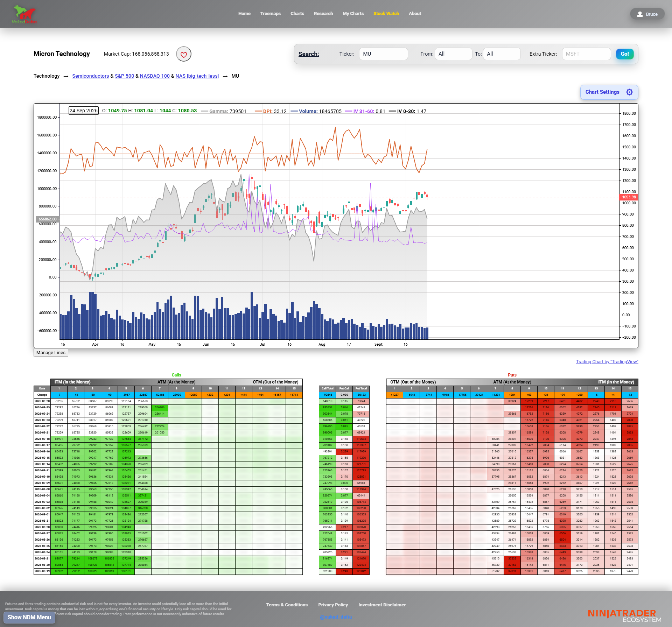The image size is (672, 627).
Task: Open the From date field
Action: click(x=453, y=54)
